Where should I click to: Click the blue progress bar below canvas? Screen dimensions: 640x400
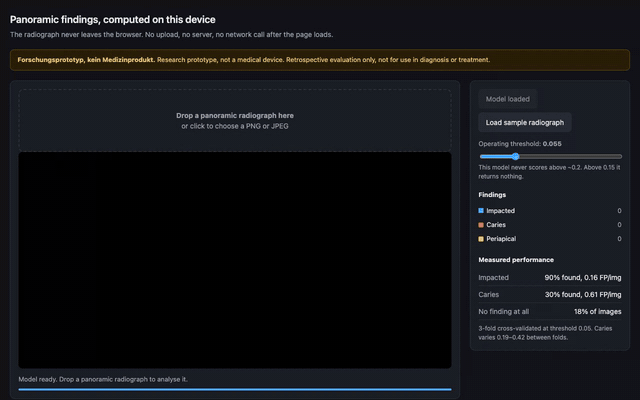pos(235,389)
